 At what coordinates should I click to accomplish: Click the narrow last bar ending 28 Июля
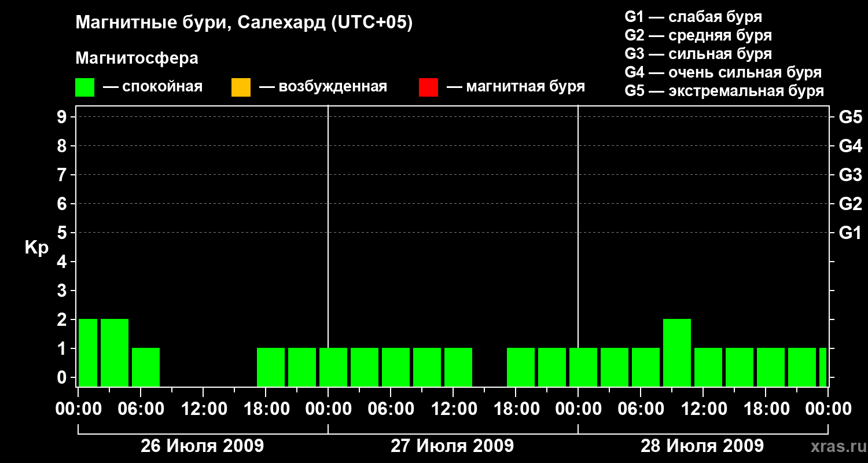pos(823,367)
